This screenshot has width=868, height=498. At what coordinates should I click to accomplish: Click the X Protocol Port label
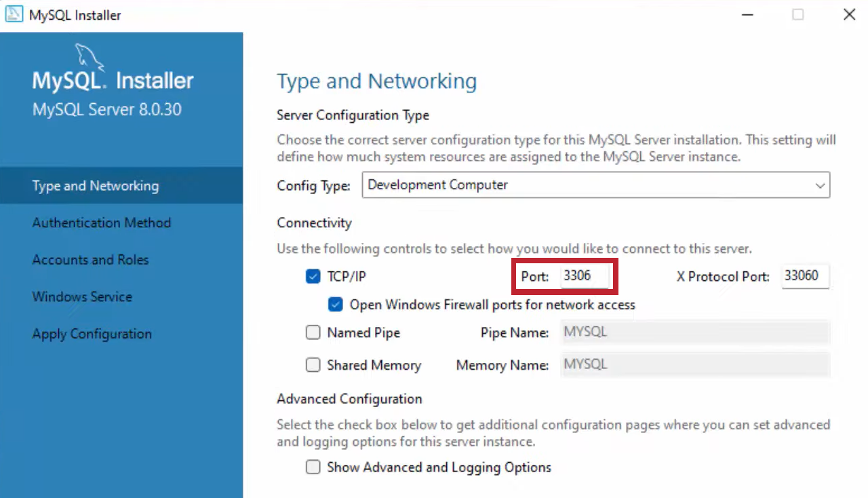point(724,276)
